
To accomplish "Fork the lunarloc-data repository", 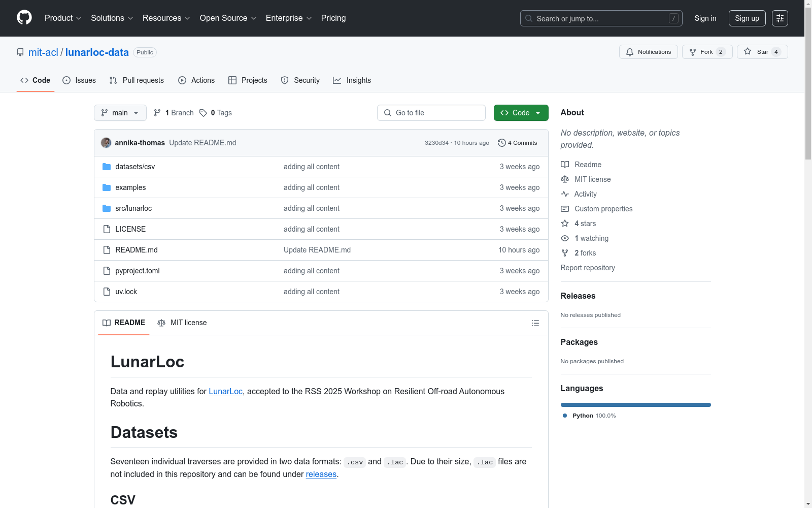I will click(707, 52).
